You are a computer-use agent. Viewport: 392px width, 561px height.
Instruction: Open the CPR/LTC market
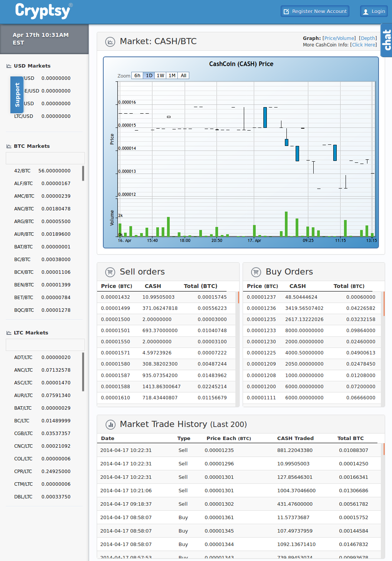pyautogui.click(x=42, y=472)
